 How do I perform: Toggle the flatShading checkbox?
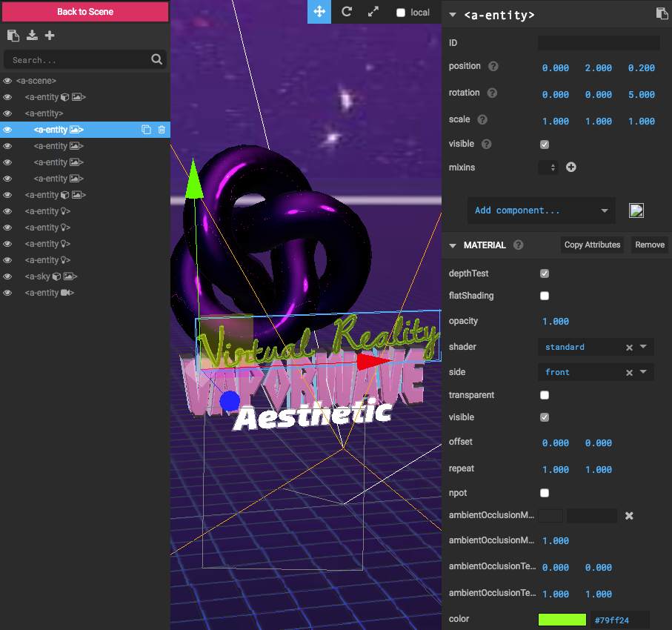pyautogui.click(x=545, y=296)
